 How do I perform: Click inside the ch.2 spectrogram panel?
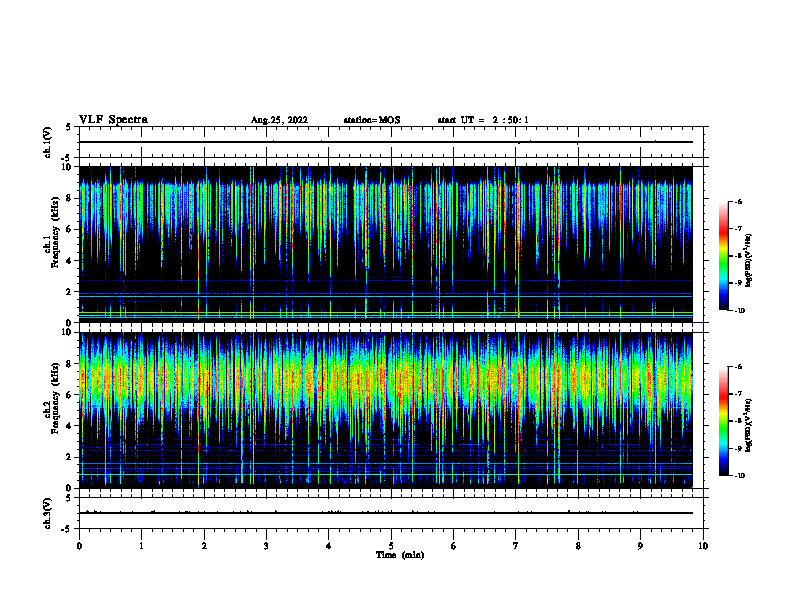point(385,410)
